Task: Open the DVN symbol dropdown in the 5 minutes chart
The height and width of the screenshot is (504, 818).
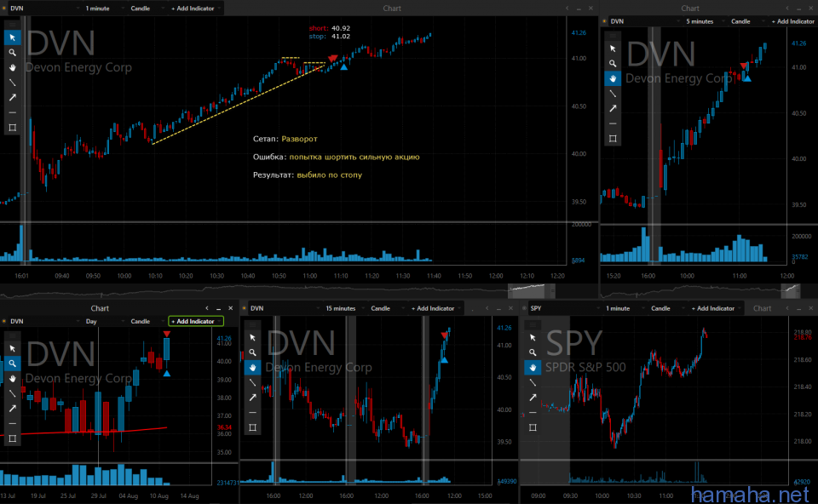Action: [x=645, y=21]
